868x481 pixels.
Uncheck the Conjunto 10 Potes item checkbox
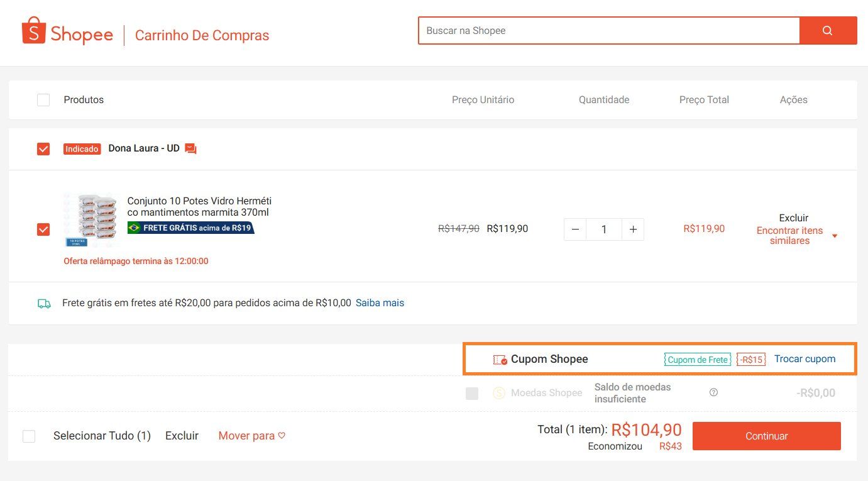click(43, 229)
